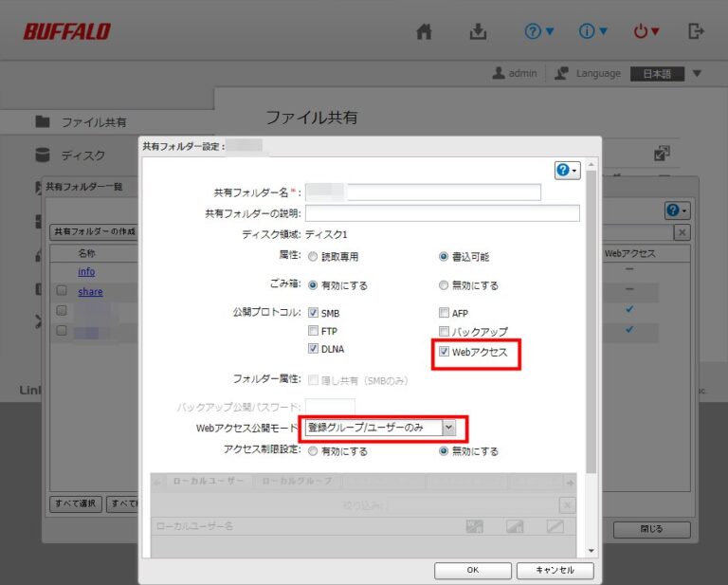Image resolution: width=728 pixels, height=585 pixels.
Task: Click the download tray icon in header
Action: [478, 31]
